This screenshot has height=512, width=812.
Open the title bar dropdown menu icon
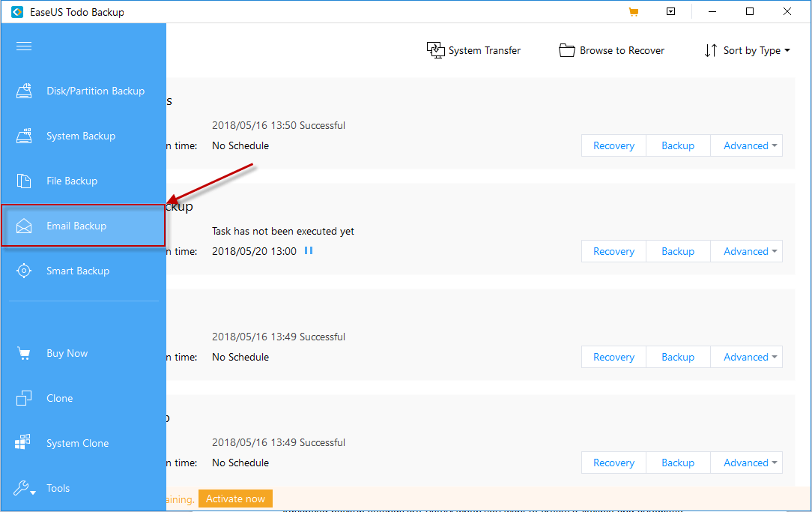pyautogui.click(x=670, y=11)
